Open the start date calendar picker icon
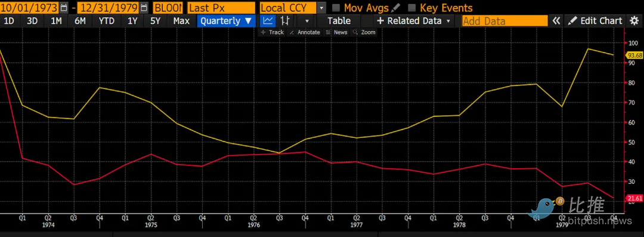644x237 pixels. point(64,7)
